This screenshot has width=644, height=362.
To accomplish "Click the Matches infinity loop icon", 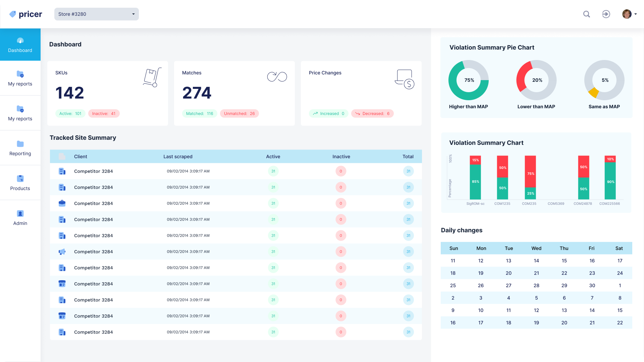I will tap(277, 77).
